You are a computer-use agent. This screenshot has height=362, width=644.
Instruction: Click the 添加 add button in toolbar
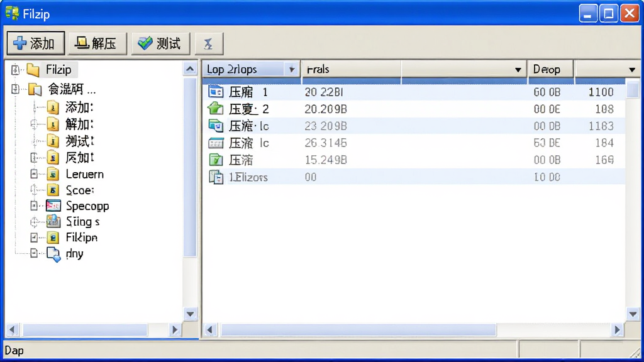coord(36,43)
